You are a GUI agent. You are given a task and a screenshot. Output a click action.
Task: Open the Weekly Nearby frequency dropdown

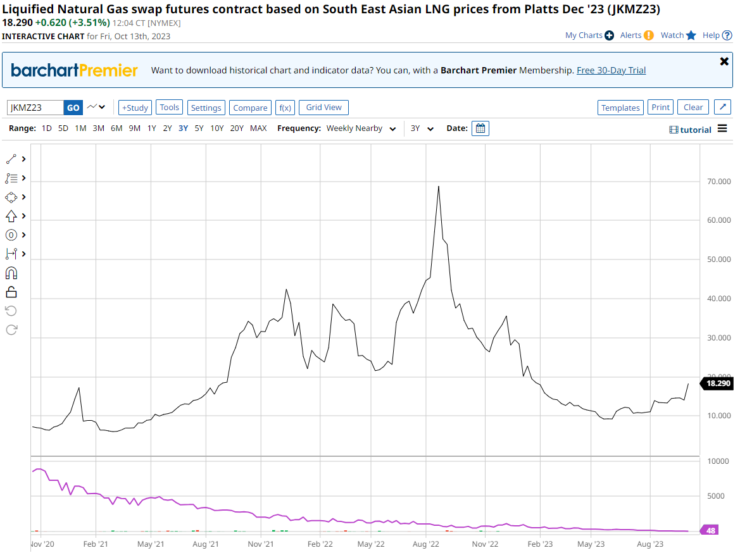tap(361, 128)
